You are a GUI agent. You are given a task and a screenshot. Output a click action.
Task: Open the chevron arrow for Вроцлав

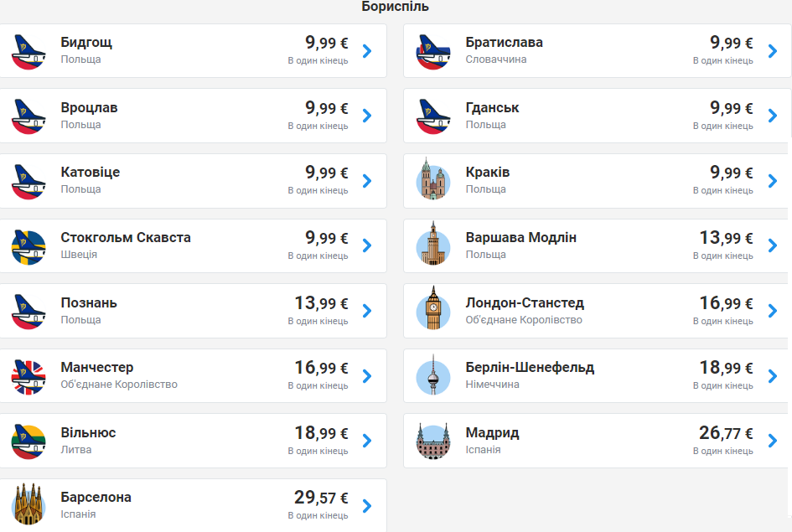coord(367,116)
